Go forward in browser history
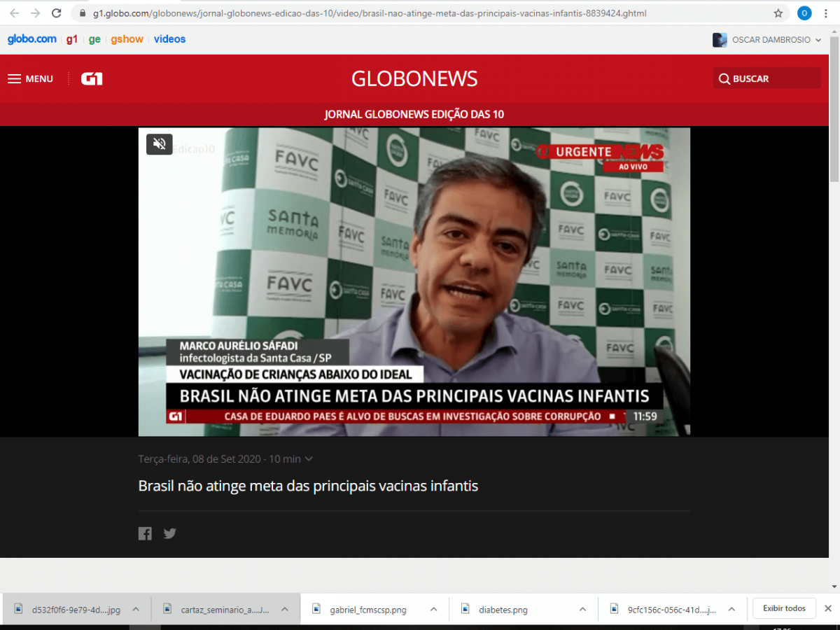The width and height of the screenshot is (840, 630). click(x=36, y=13)
